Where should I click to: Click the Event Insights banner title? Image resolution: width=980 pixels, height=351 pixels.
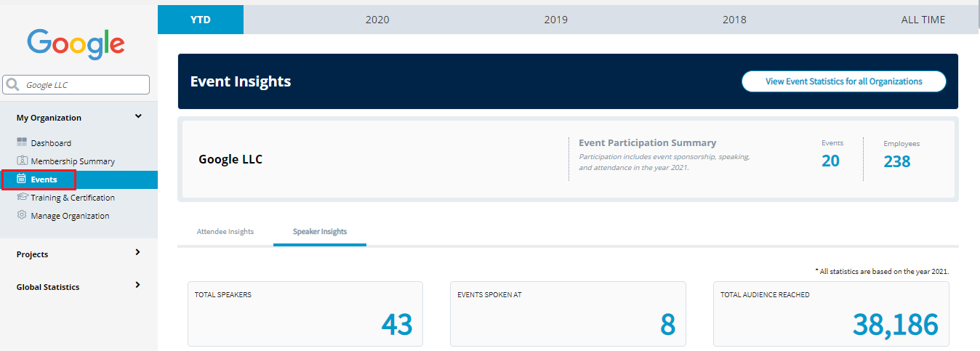coord(241,81)
